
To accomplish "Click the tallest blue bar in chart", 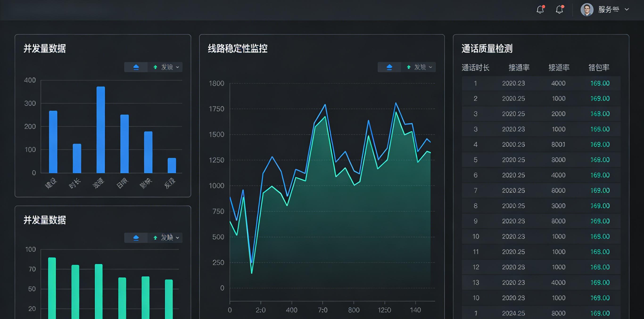I will coord(101,130).
